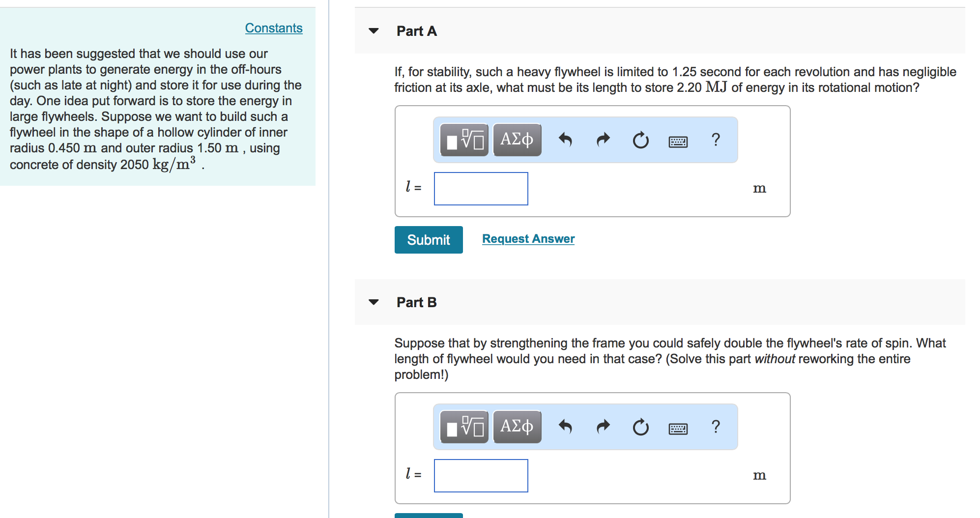The width and height of the screenshot is (980, 518).
Task: Select the Greek symbols ΑΣΦ icon in Part B
Action: pos(516,427)
